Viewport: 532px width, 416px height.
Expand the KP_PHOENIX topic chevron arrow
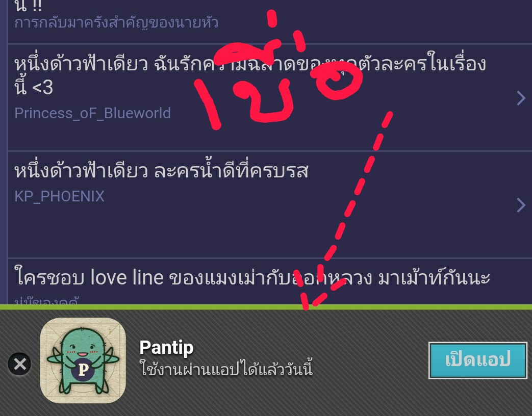pos(521,205)
